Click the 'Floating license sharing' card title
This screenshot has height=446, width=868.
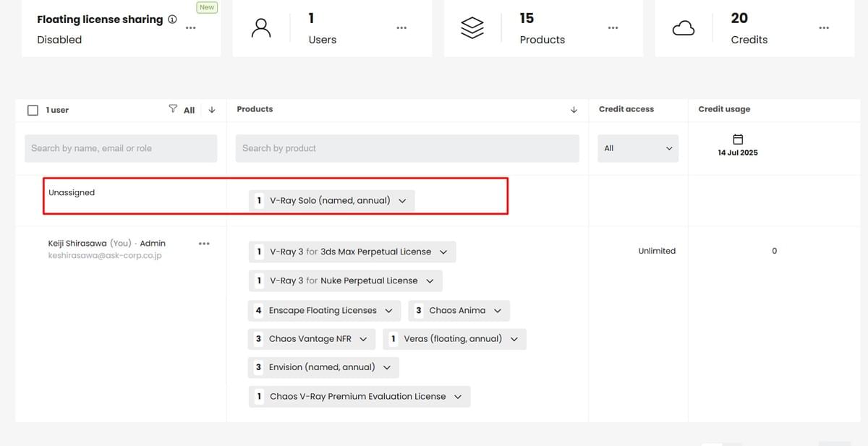[x=100, y=20]
